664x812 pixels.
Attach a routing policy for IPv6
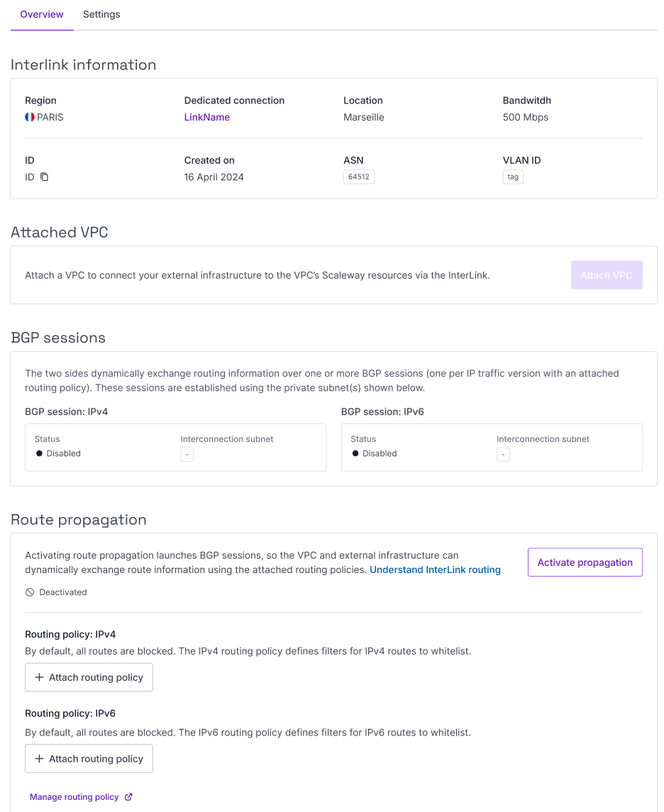[89, 758]
